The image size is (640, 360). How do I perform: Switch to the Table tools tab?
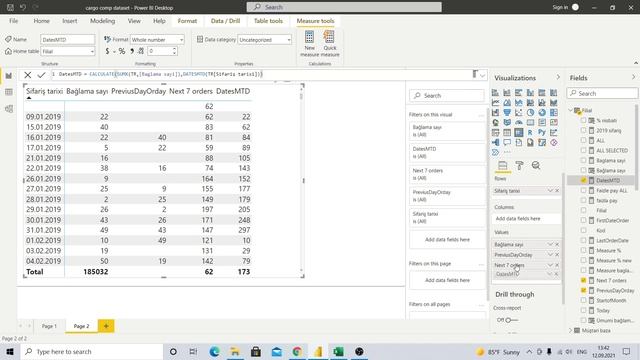[x=268, y=21]
